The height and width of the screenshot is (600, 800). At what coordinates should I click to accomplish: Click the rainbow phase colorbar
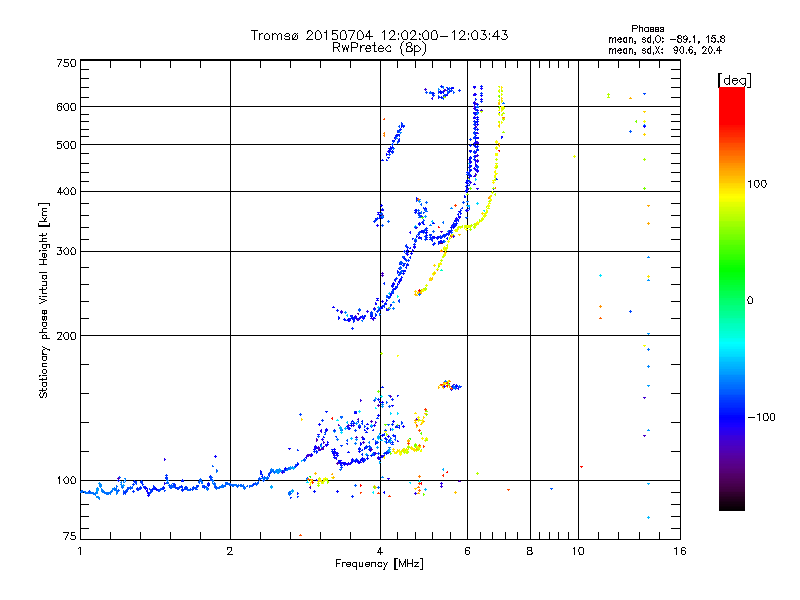tap(732, 298)
